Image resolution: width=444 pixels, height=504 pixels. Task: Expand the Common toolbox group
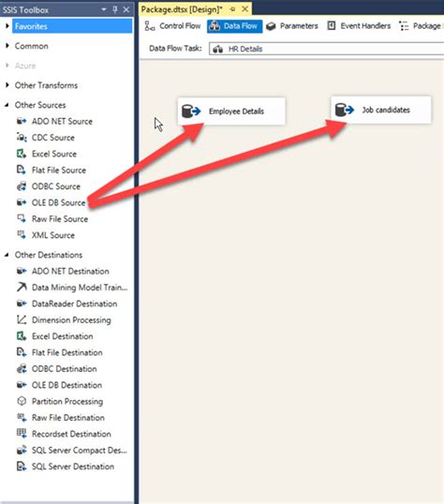[x=7, y=46]
